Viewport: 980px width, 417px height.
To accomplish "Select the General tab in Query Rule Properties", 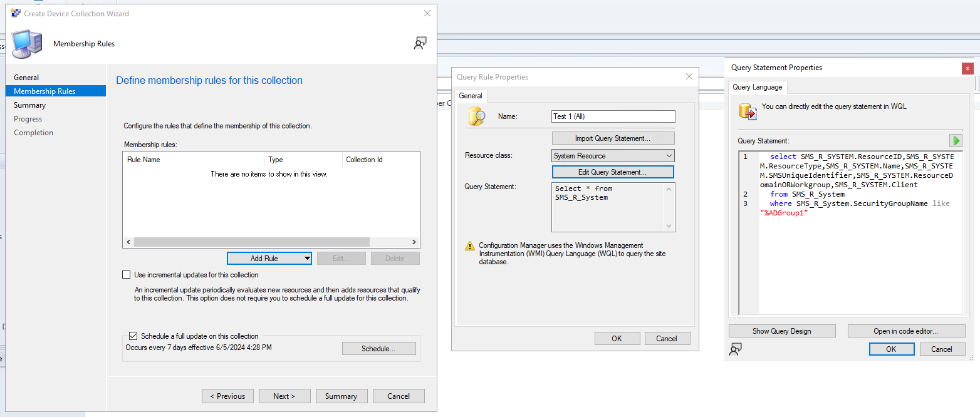I will (471, 96).
